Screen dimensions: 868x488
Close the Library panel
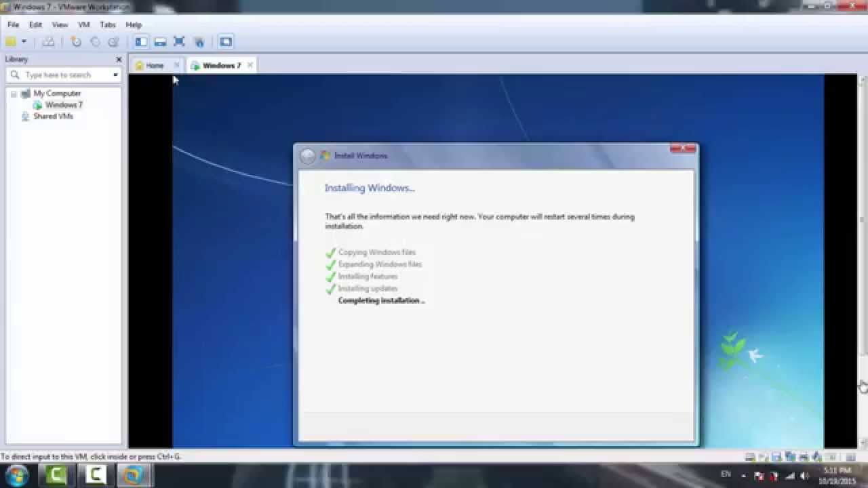point(119,60)
